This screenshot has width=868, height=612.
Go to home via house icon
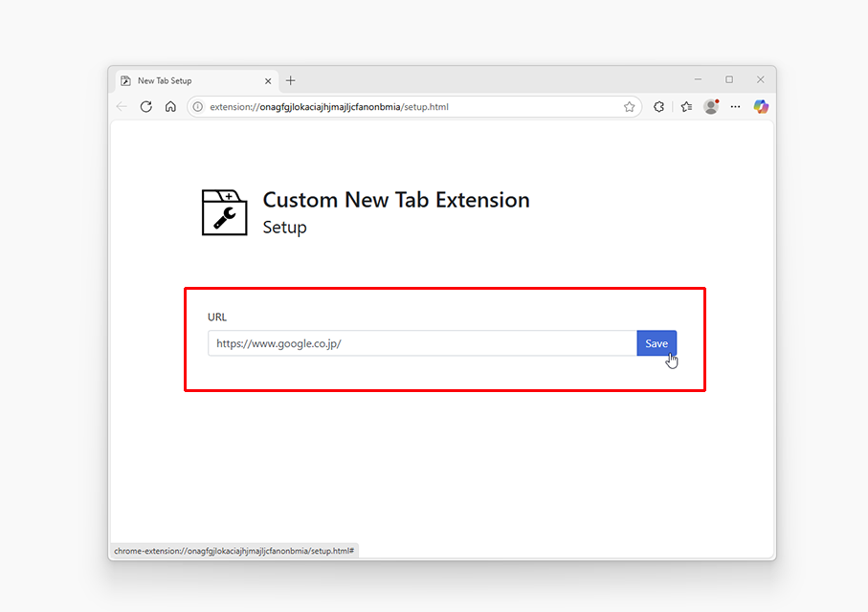click(x=170, y=107)
